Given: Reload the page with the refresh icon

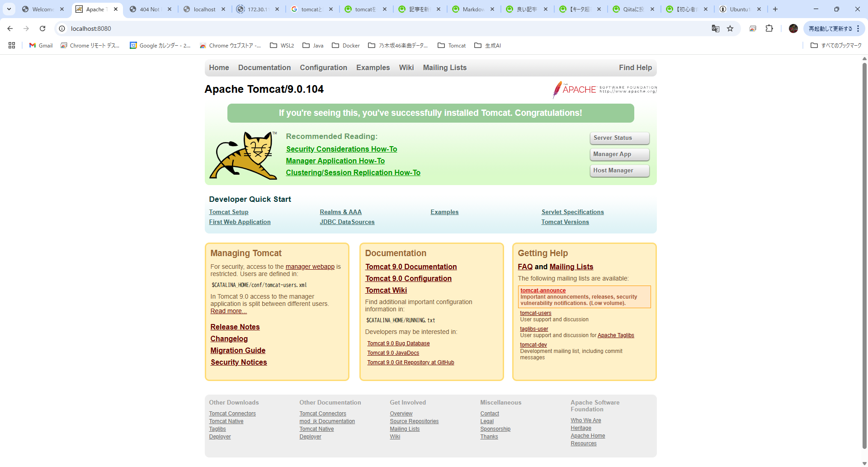Looking at the screenshot, I should [x=42, y=29].
